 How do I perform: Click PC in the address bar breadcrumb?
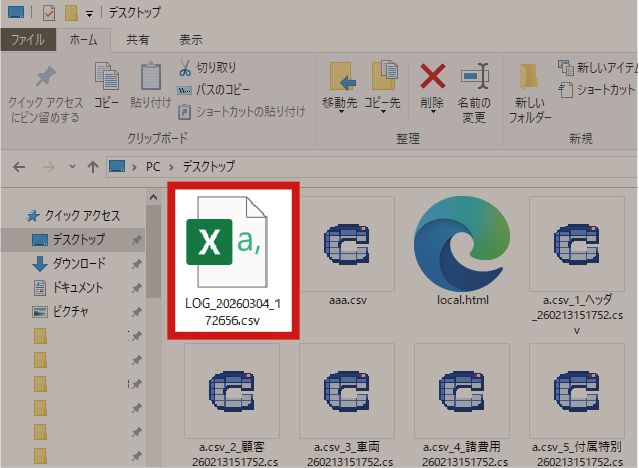coord(152,165)
